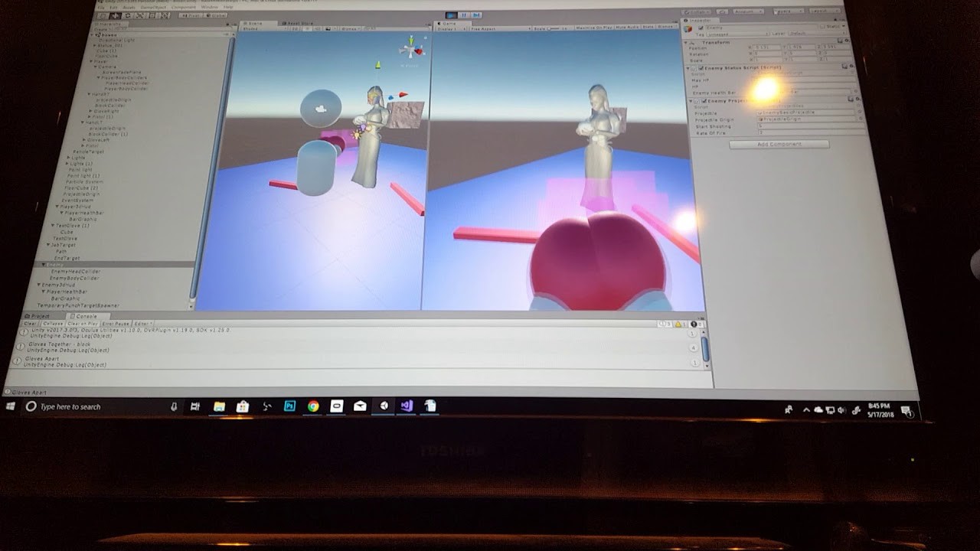Open the Layer dropdown in the Inspector
Image resolution: width=980 pixels, height=551 pixels.
[817, 34]
